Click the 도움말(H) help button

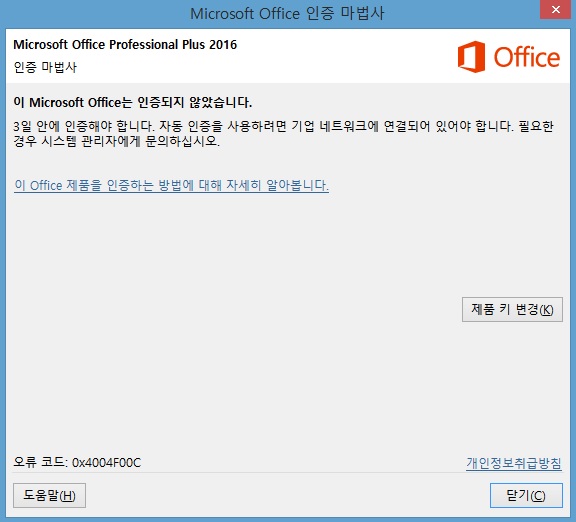(49, 495)
